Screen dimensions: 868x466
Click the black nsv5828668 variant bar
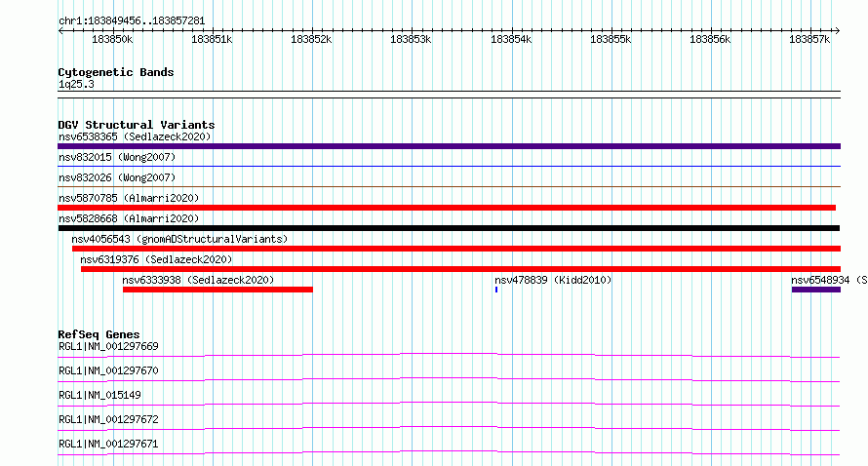point(449,228)
